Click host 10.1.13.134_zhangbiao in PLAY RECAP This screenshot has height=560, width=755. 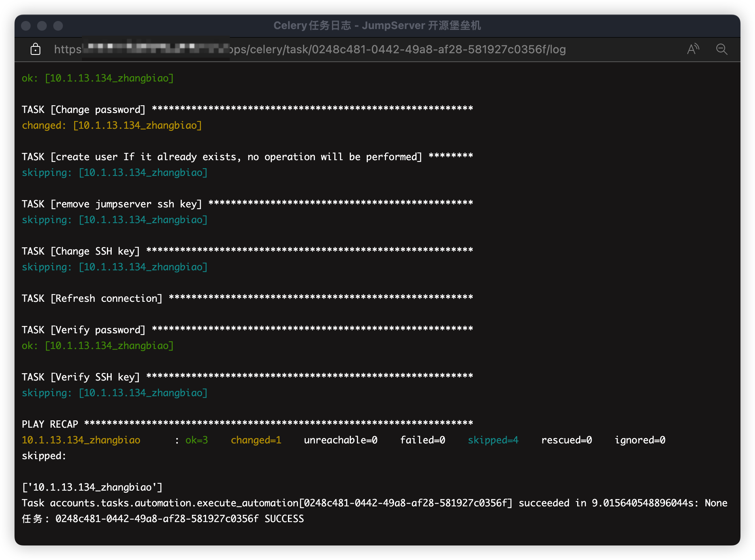click(x=81, y=440)
